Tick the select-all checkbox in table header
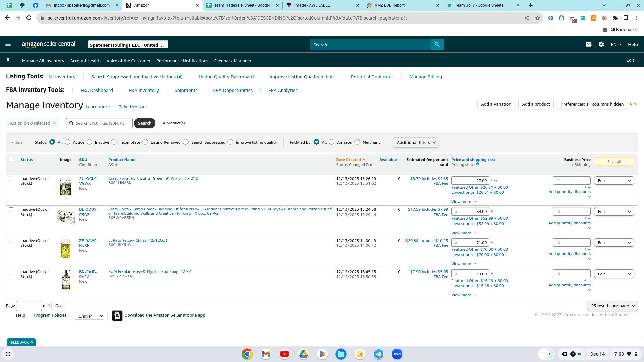 coord(11,160)
